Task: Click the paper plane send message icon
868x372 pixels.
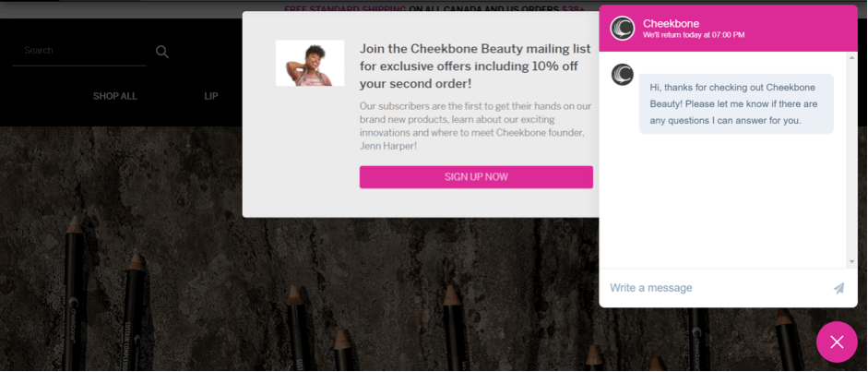Action: pos(838,288)
